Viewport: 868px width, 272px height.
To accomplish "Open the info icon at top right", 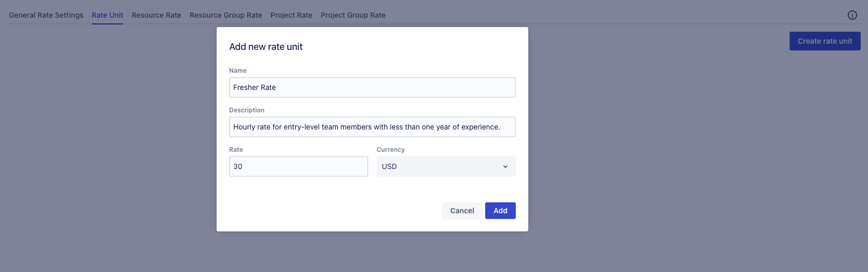I will pos(852,15).
